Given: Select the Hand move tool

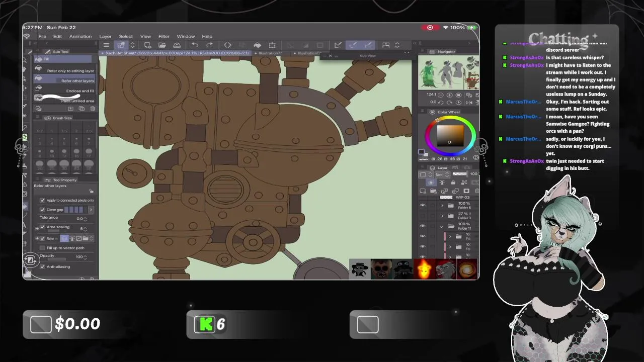Looking at the screenshot, I should tap(25, 68).
